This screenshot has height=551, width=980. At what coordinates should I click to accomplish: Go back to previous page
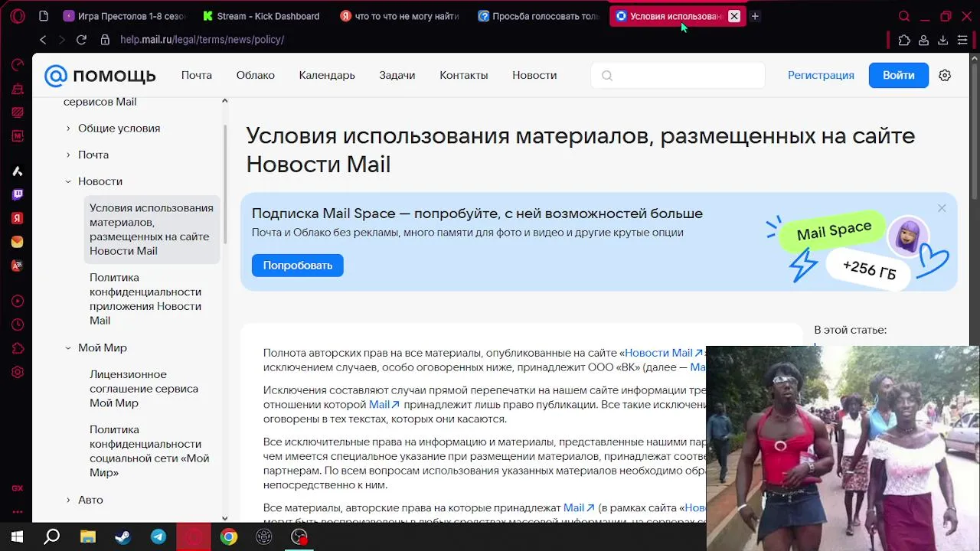[43, 39]
